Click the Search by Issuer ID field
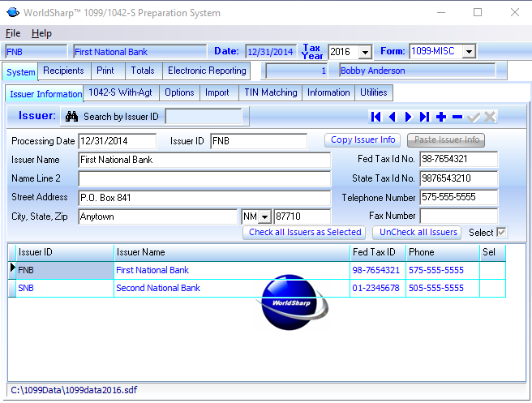The height and width of the screenshot is (403, 532). point(204,117)
